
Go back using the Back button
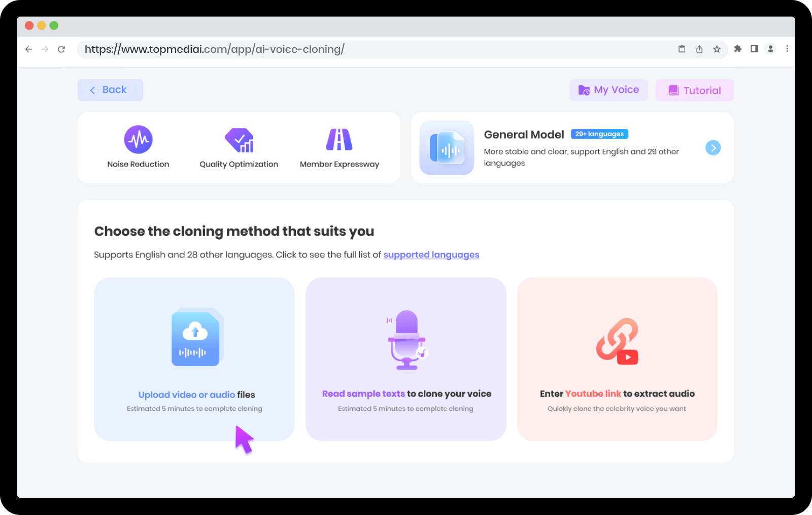click(x=110, y=90)
